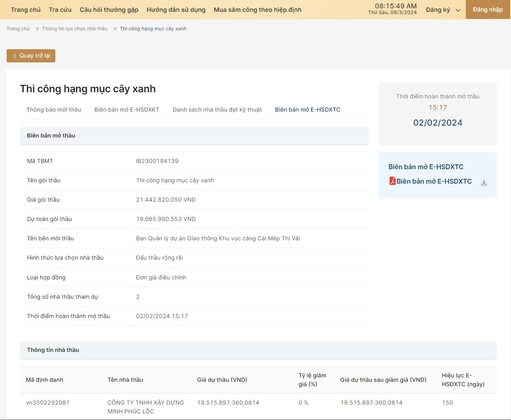511x420 pixels.
Task: Click the back arrow icon on Quay trở lại
Action: coord(14,56)
